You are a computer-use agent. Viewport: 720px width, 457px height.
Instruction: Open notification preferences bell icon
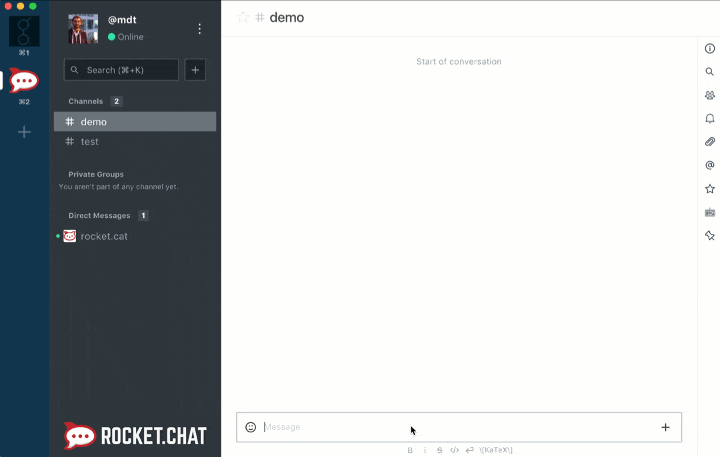coord(709,118)
